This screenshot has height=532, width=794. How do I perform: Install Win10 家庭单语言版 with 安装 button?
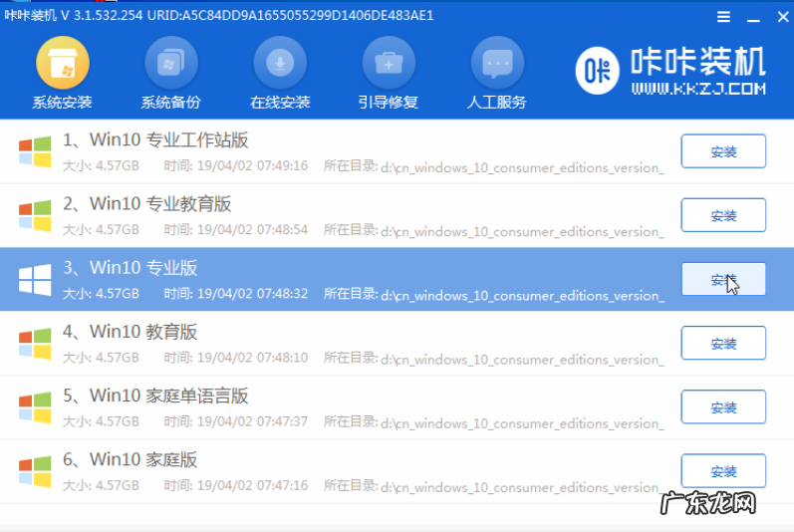point(723,407)
